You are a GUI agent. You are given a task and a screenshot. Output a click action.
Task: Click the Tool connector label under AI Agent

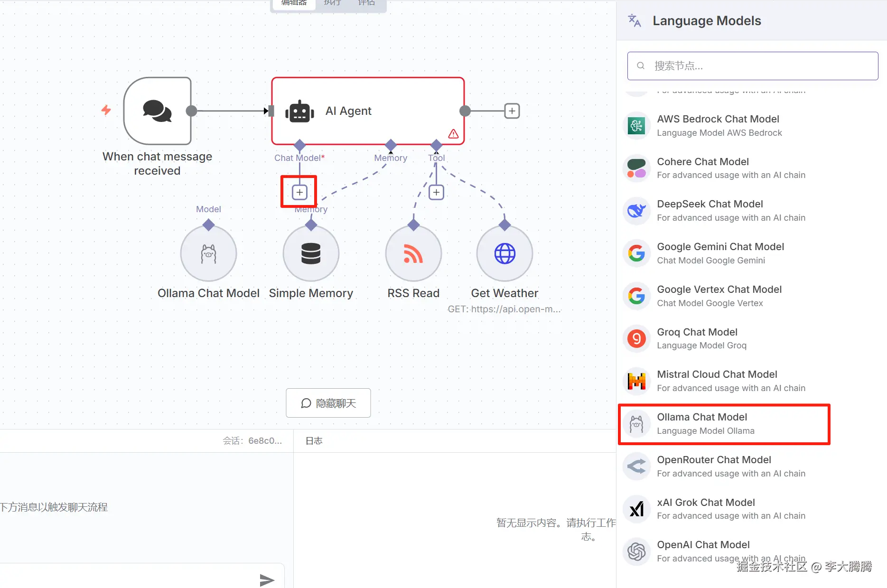pyautogui.click(x=437, y=158)
